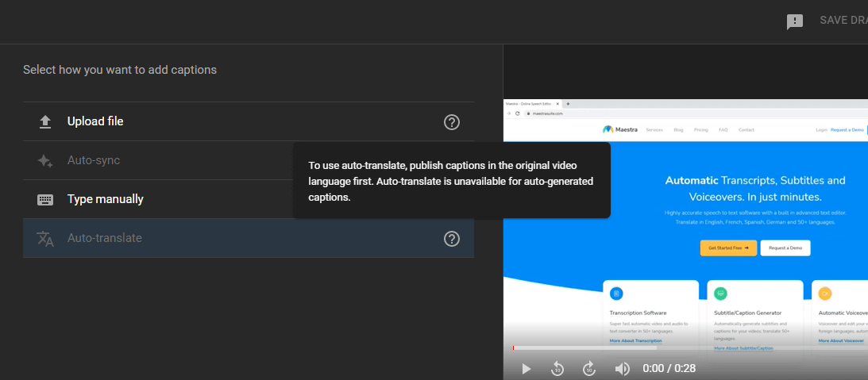Click the browser reload icon in video preview
The width and height of the screenshot is (868, 380).
tap(518, 113)
